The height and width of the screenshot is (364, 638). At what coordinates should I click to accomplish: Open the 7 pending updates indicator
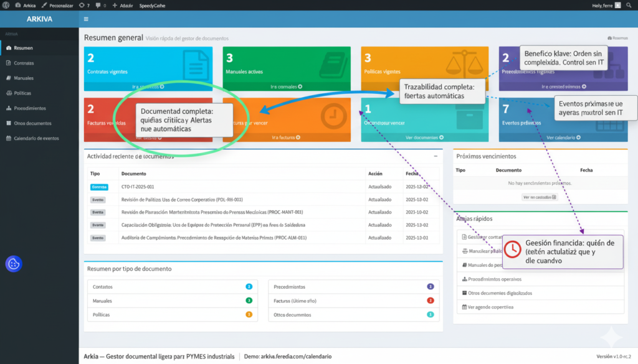pos(84,5)
